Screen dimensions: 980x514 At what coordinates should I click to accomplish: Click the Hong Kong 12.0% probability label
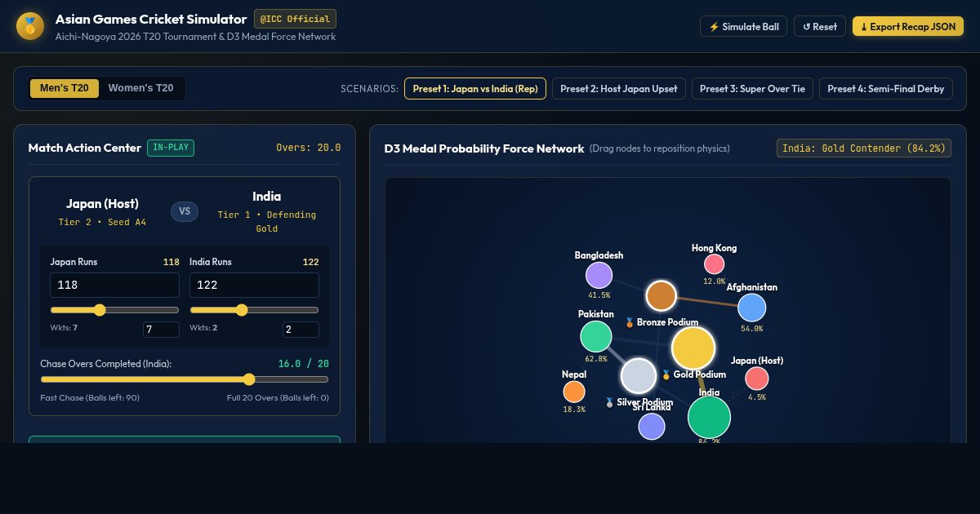(x=715, y=281)
